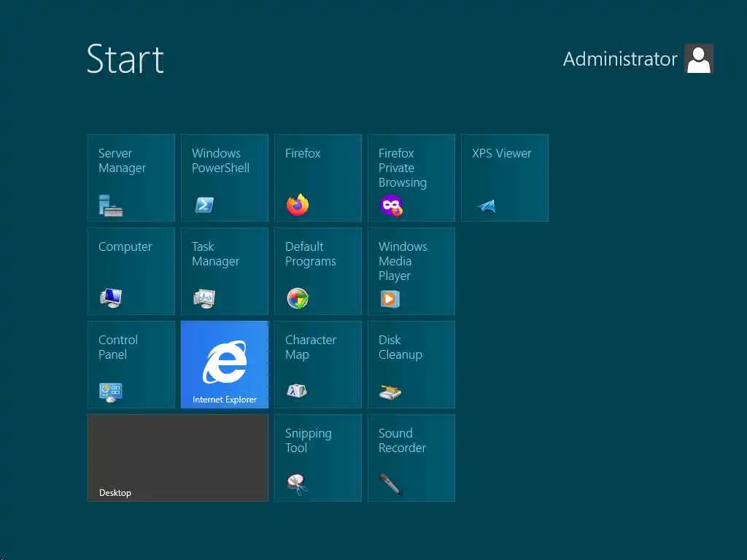Click the Administrator account name
Screen dimensions: 747x560
click(620, 59)
